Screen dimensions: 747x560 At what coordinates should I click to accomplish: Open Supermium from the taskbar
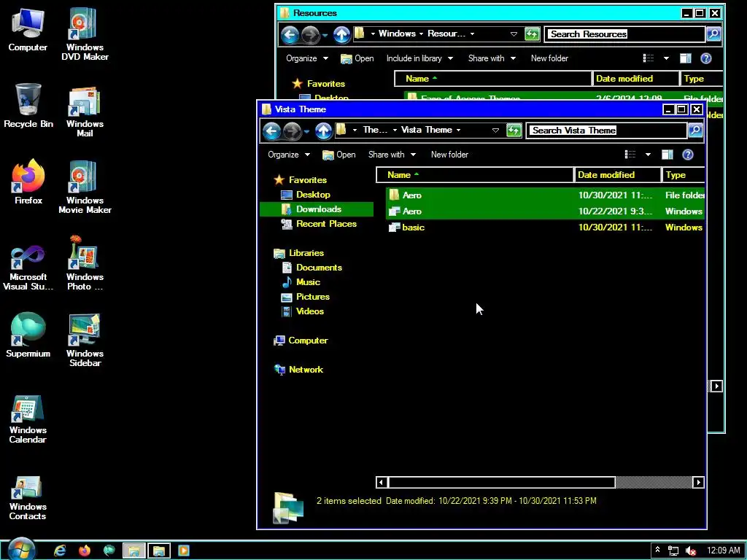(x=109, y=551)
